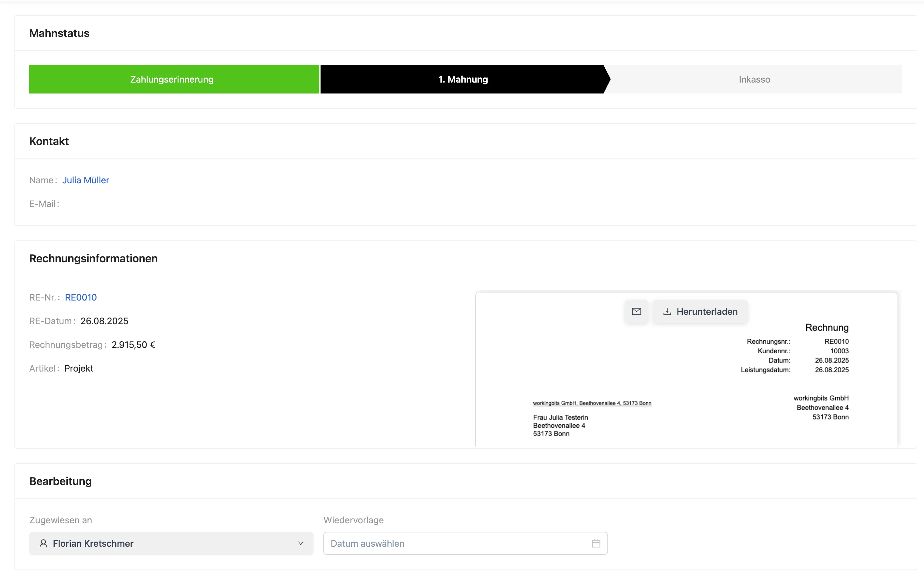Click the Mahnstatus section heading
This screenshot has width=924, height=581.
pyautogui.click(x=59, y=33)
